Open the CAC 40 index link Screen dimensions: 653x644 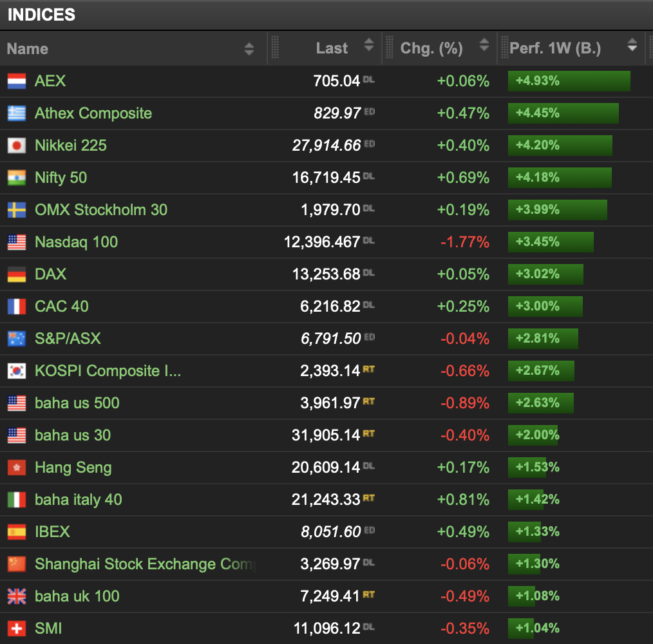pos(62,307)
